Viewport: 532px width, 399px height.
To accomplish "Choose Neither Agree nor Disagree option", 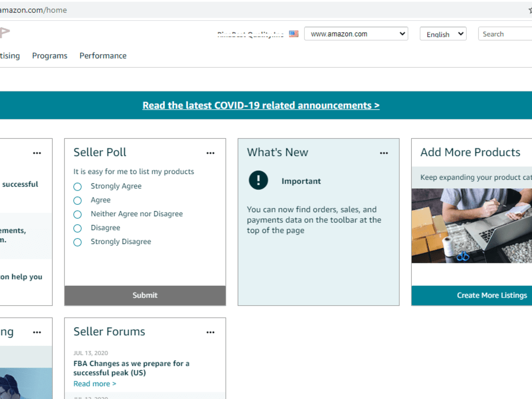I will tap(77, 214).
